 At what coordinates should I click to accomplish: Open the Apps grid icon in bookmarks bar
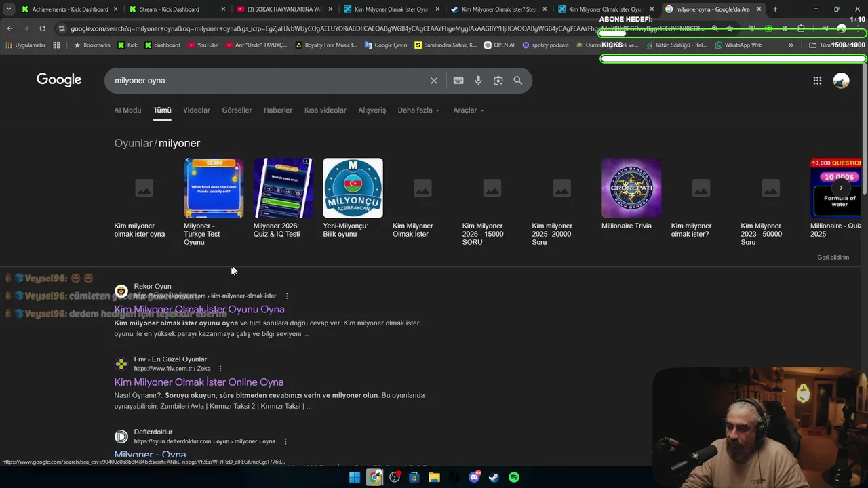click(56, 45)
